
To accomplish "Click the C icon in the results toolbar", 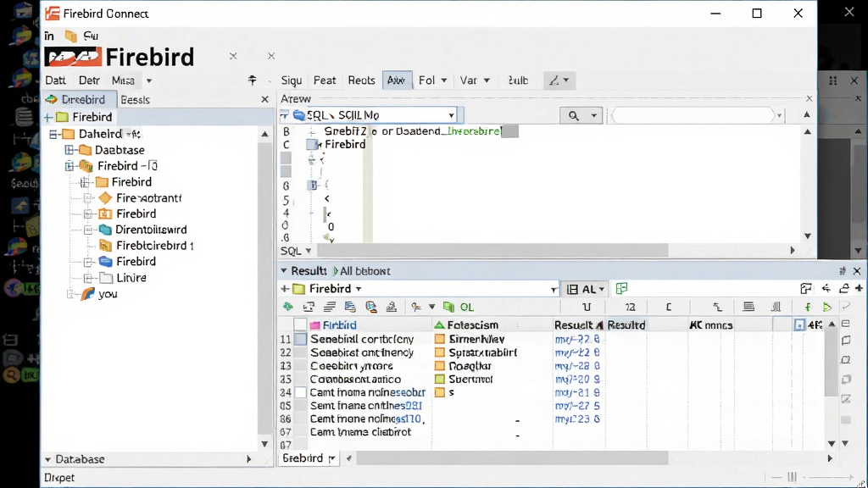I will tap(669, 307).
